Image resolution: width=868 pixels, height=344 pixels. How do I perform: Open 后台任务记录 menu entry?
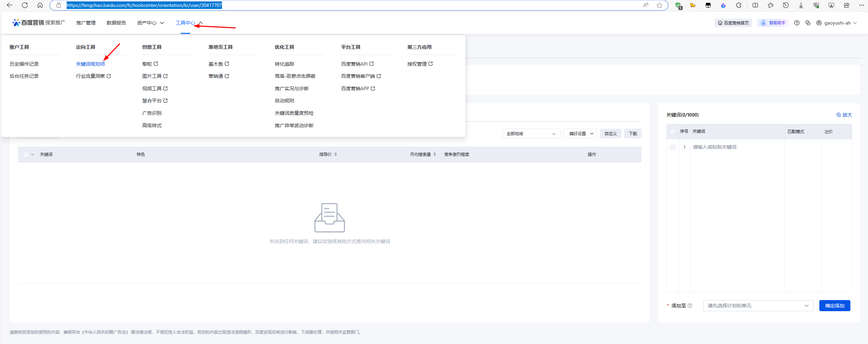(24, 76)
